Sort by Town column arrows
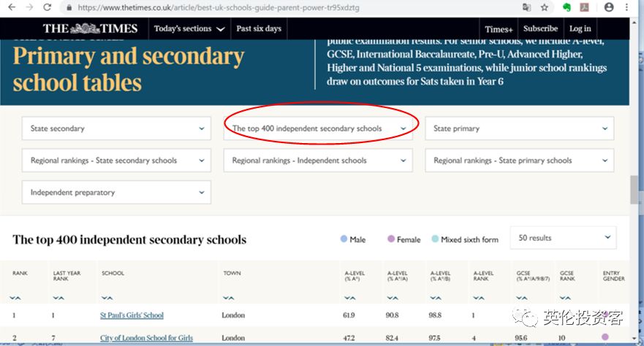Viewport: 644px width, 346px height. [x=228, y=298]
